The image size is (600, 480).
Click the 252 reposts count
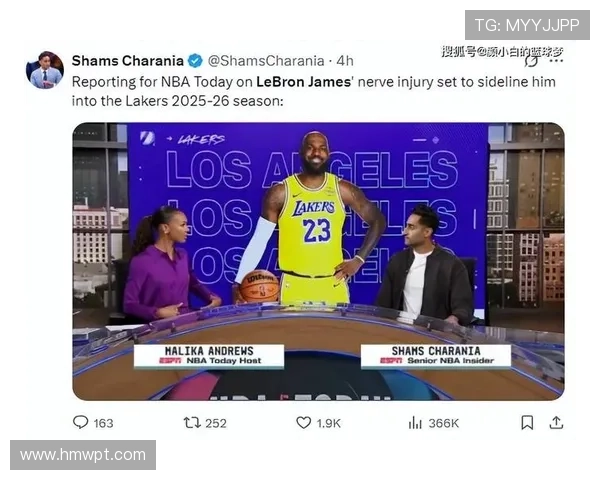216,423
